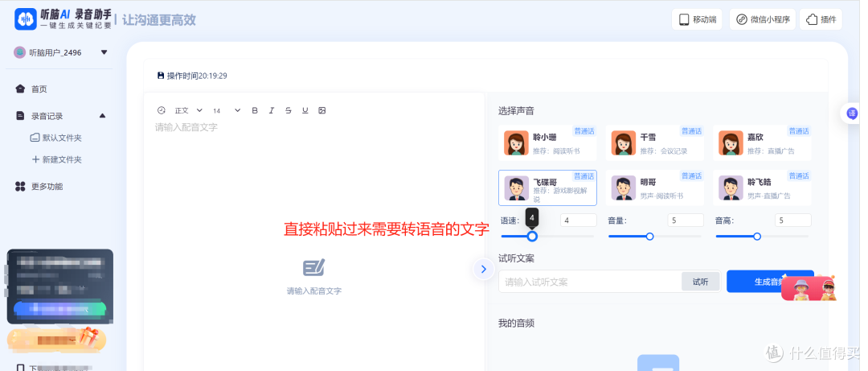
Task: Click the 选择声音 section heading
Action: point(516,111)
